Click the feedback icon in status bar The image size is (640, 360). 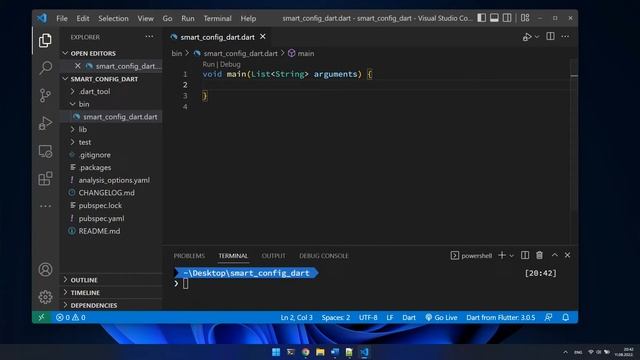(548, 317)
